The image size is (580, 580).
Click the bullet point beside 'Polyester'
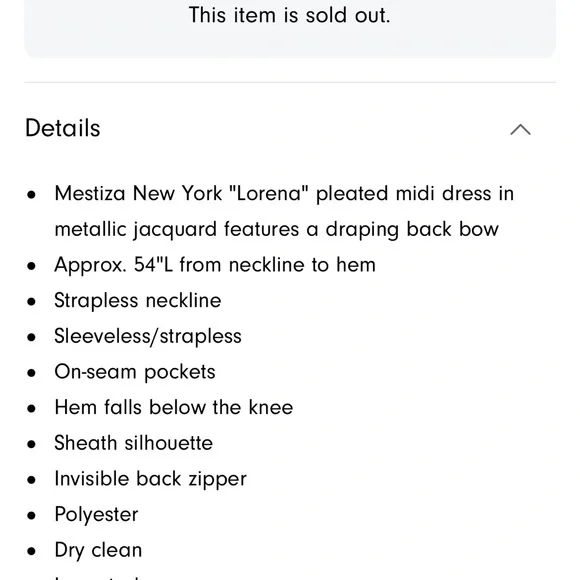click(x=31, y=515)
